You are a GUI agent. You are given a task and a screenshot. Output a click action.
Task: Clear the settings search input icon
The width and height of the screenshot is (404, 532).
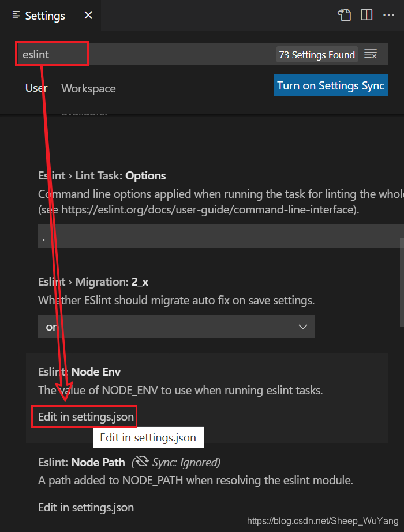371,54
